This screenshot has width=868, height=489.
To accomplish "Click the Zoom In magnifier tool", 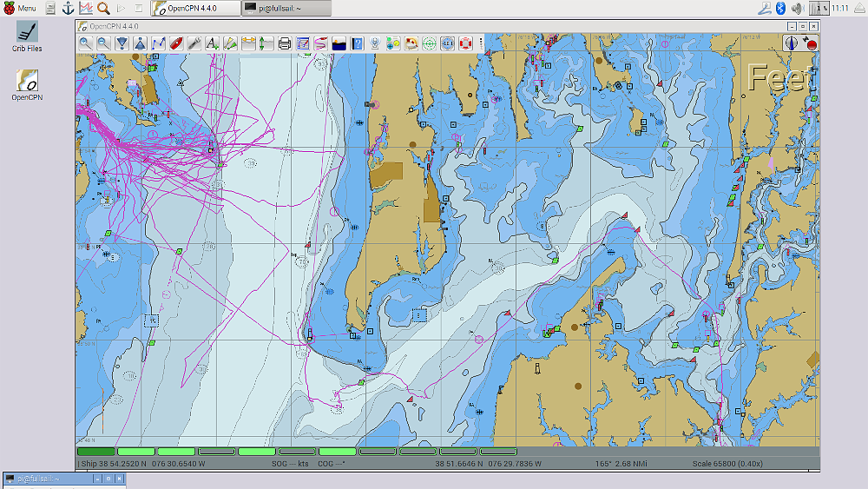I will [x=85, y=43].
